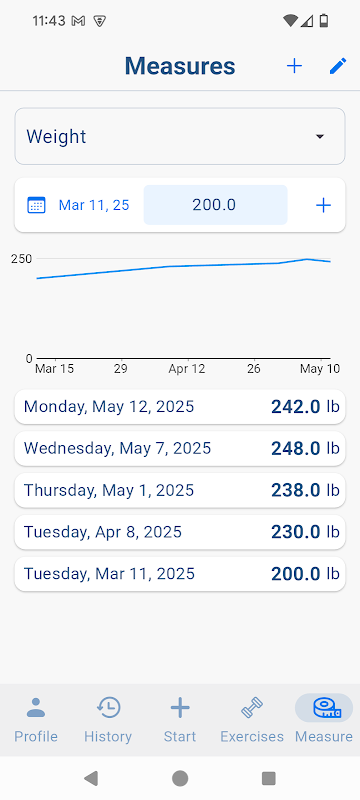The image size is (360, 800).
Task: Go to Exercises via the dumbbell icon
Action: click(252, 708)
